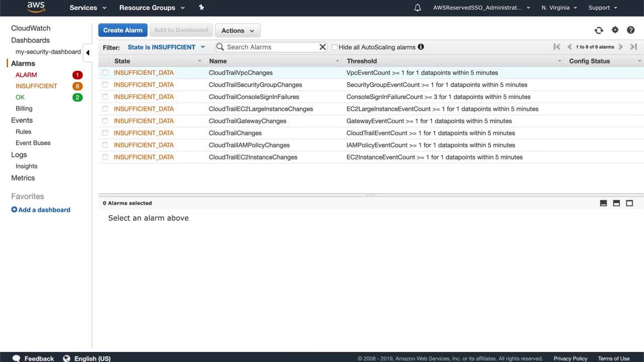Click the refresh alarms icon
The height and width of the screenshot is (362, 644).
[599, 31]
